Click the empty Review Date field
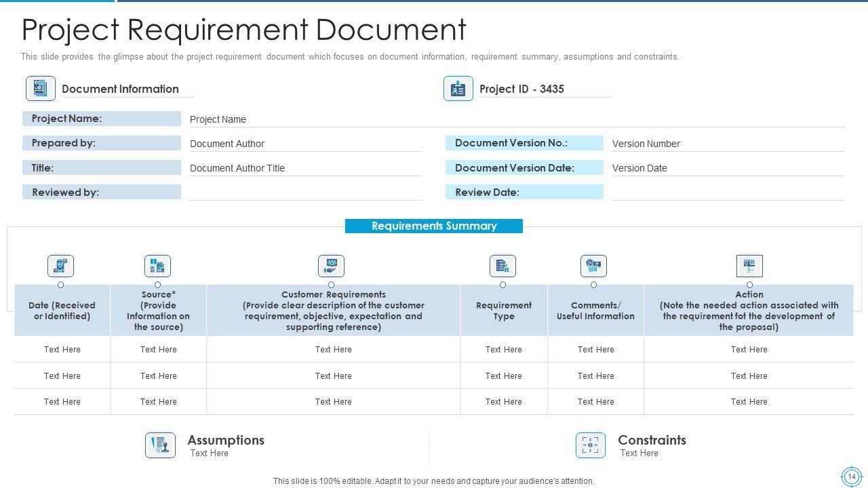The image size is (868, 488). click(x=727, y=192)
